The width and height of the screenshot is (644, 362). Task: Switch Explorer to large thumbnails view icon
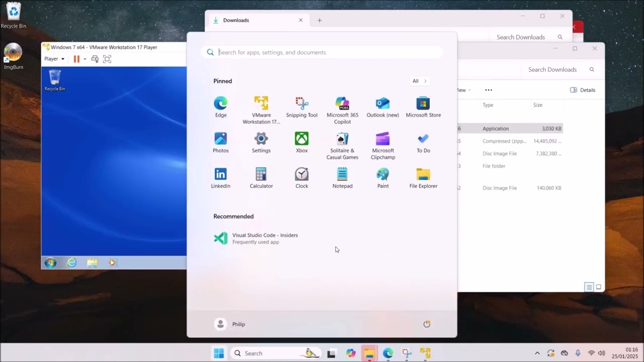[x=599, y=287]
